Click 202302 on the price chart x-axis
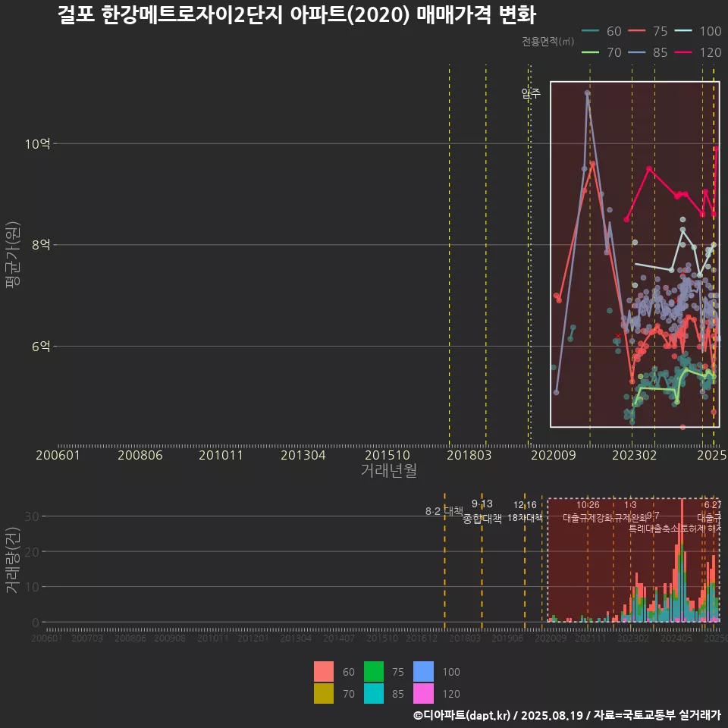 point(634,455)
